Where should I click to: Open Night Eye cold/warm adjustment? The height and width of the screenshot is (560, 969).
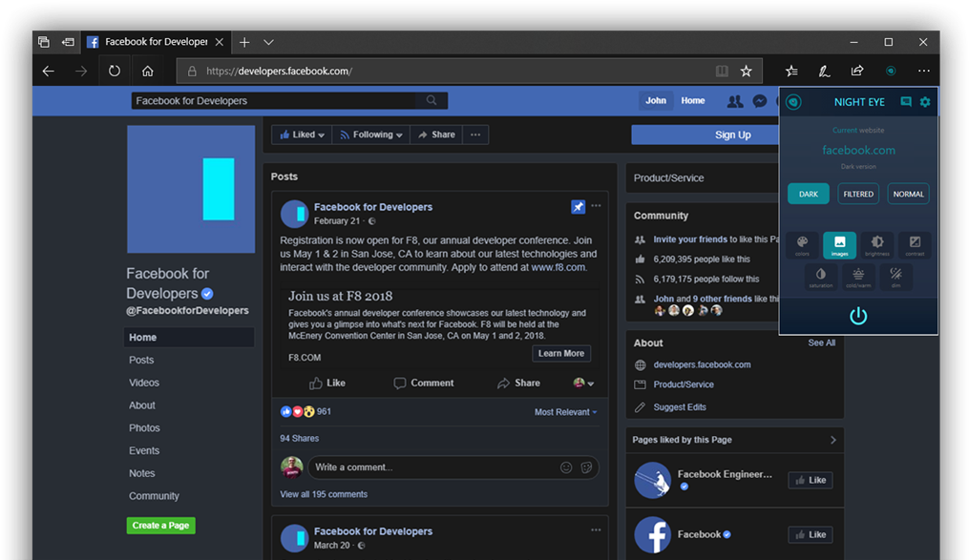(858, 278)
